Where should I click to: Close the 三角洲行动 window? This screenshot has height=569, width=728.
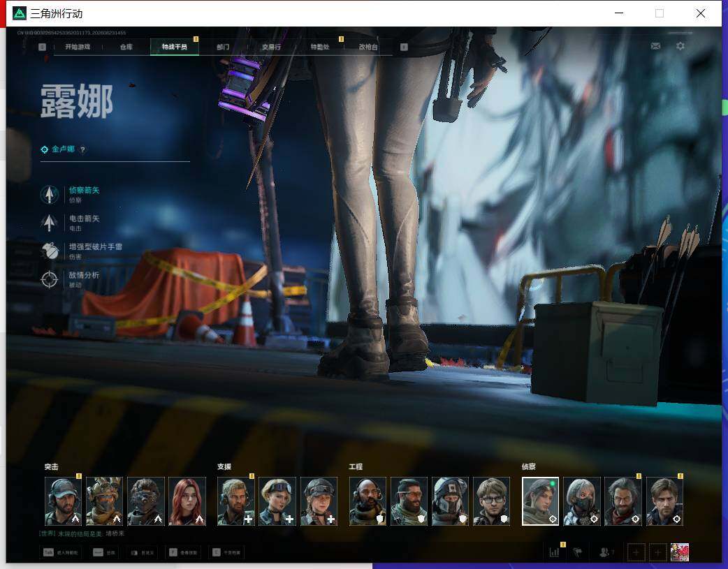coord(701,13)
